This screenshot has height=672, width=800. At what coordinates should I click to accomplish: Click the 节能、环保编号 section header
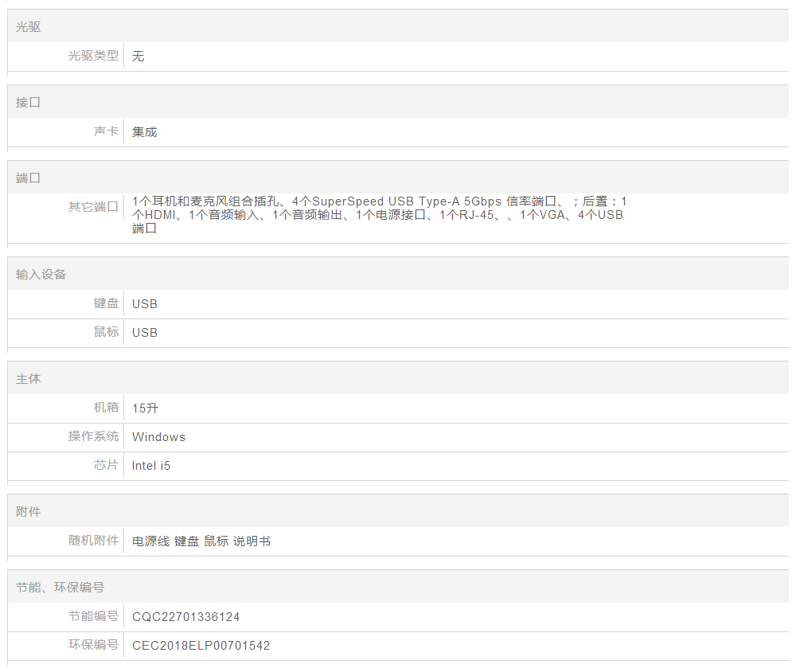tap(60, 588)
